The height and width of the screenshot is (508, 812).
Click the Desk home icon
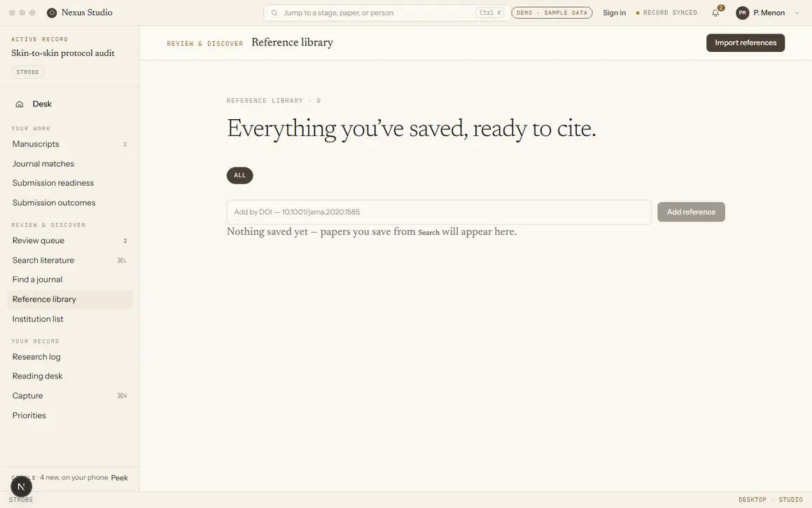20,104
